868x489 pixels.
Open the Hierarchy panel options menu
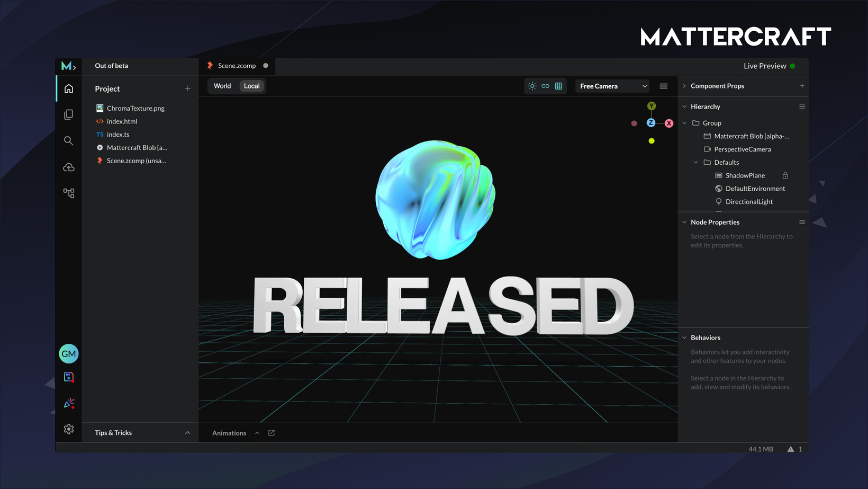[802, 106]
